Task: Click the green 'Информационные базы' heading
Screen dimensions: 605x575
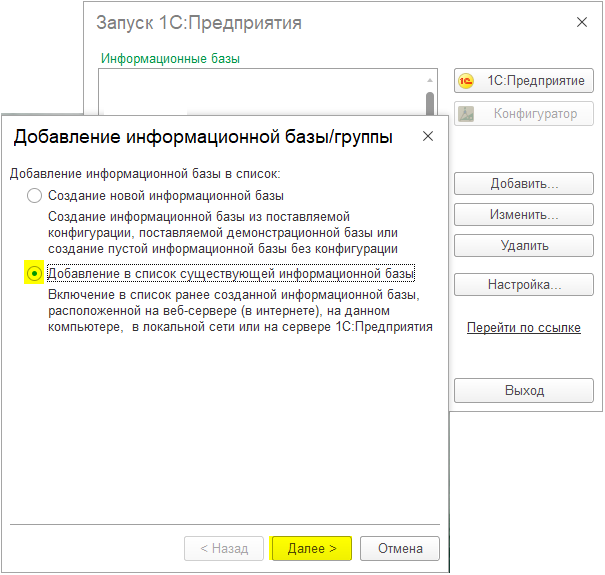Action: tap(170, 58)
